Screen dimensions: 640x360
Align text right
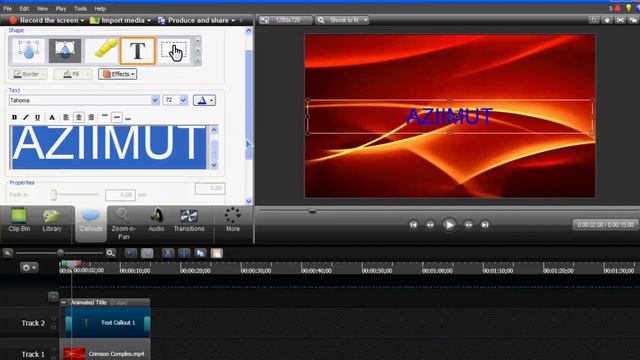pos(91,118)
